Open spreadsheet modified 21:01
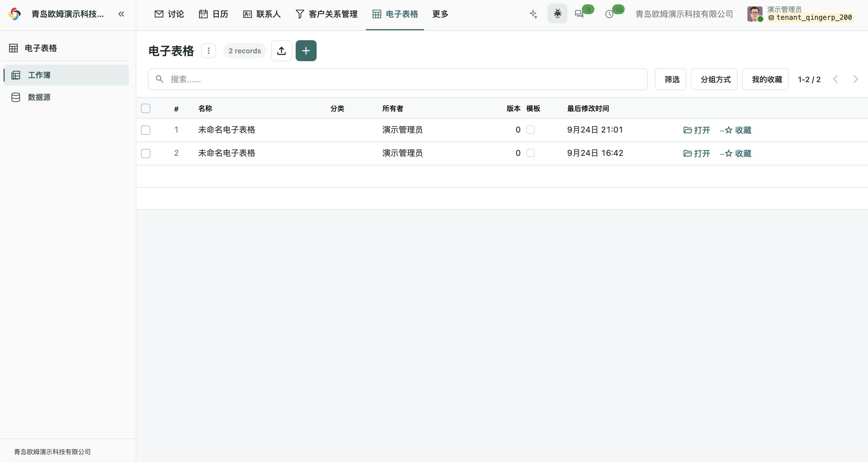Screen dimensions: 868x462 tap(696, 130)
